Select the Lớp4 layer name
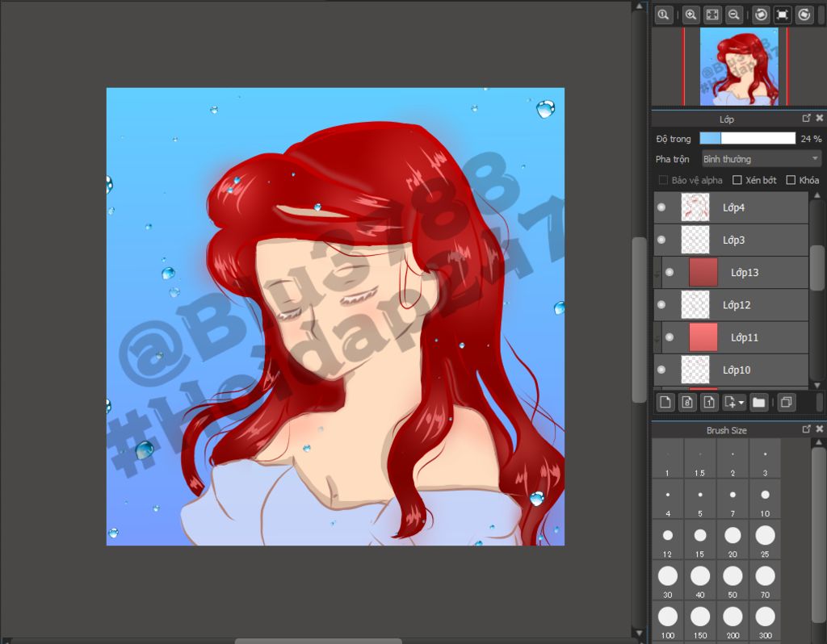This screenshot has width=827, height=644. pyautogui.click(x=733, y=207)
